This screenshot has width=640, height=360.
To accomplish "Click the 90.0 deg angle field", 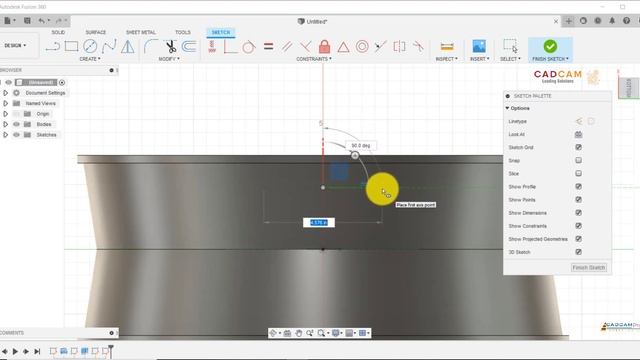I will click(x=361, y=146).
